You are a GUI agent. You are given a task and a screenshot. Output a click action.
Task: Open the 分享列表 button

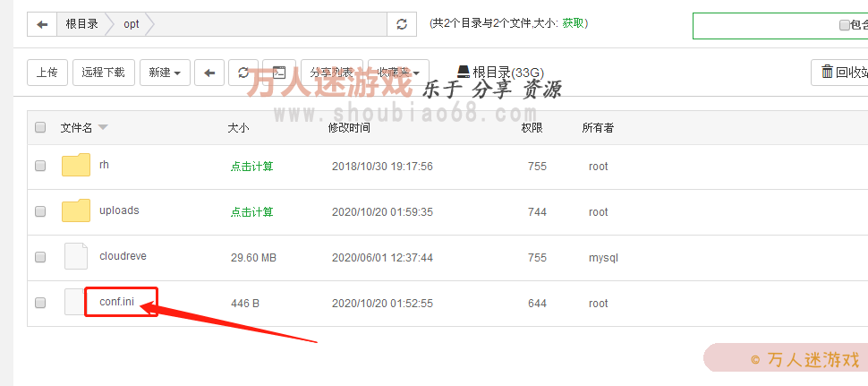tap(332, 73)
